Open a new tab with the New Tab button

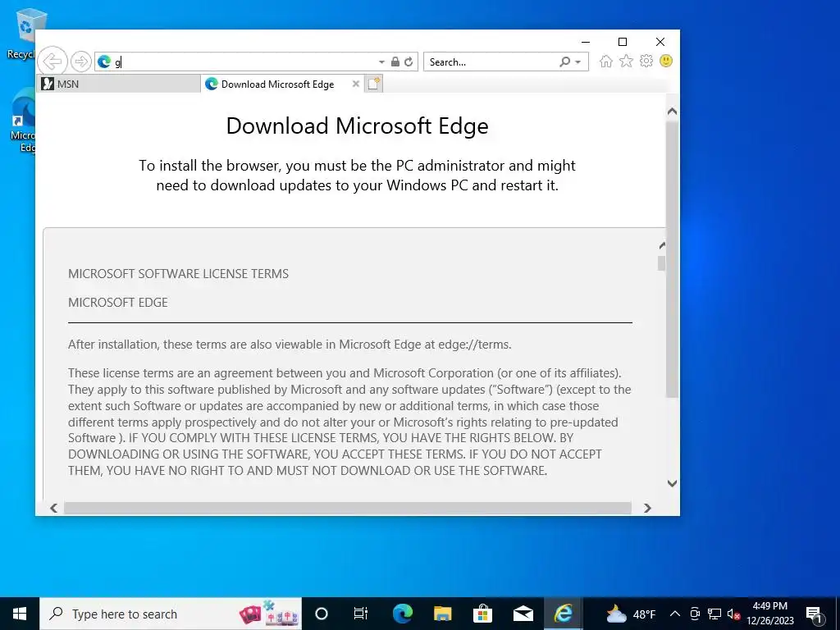coord(374,84)
